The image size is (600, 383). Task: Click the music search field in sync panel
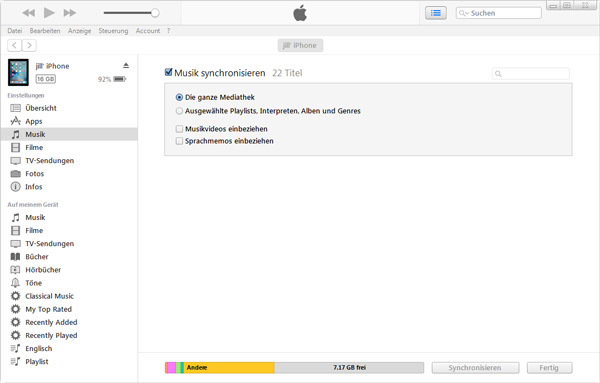531,73
